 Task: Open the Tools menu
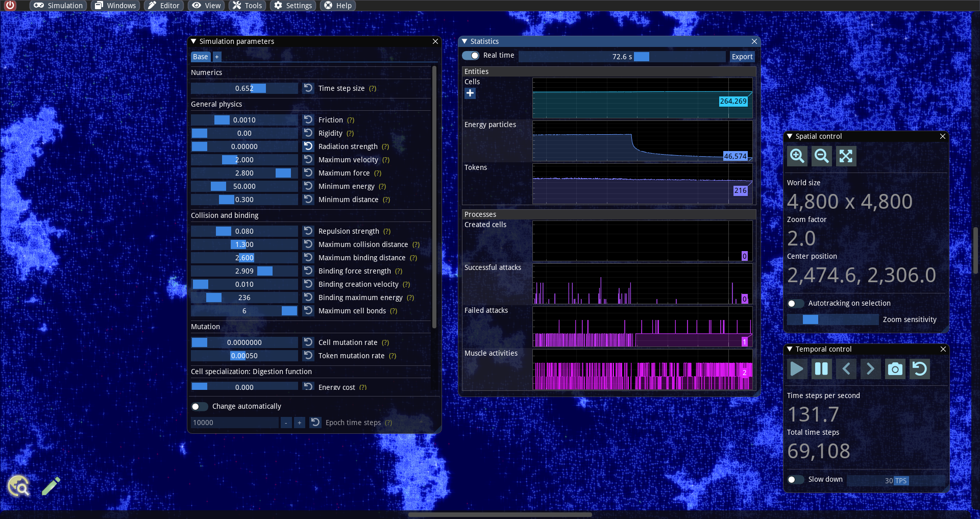click(247, 6)
